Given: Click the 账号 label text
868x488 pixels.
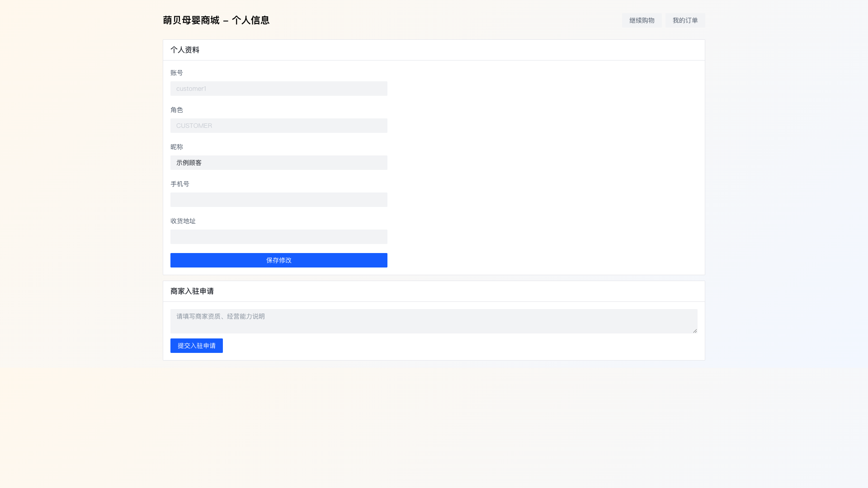Looking at the screenshot, I should [x=177, y=73].
